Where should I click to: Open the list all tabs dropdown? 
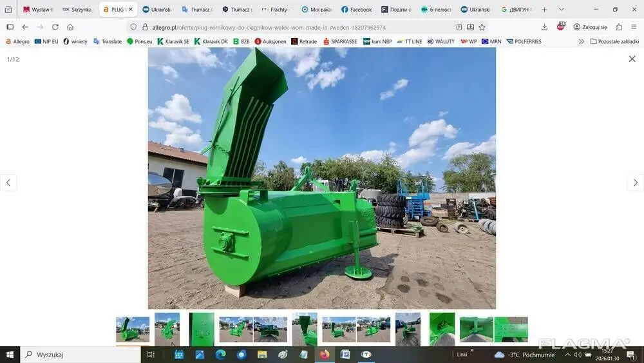tap(562, 10)
